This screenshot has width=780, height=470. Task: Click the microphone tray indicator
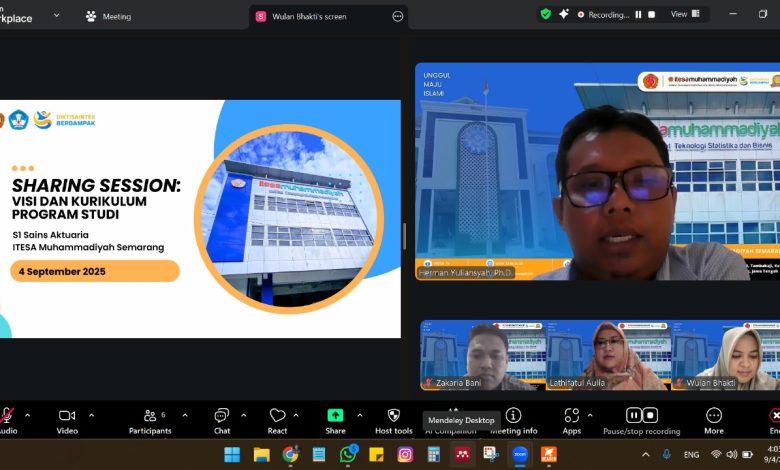click(667, 454)
